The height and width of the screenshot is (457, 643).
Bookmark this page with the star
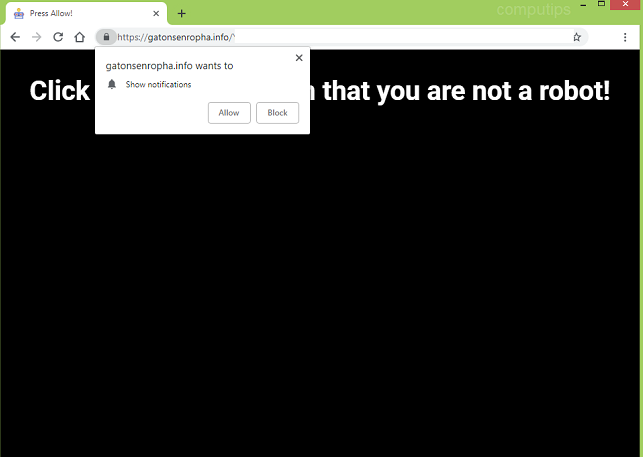577,37
